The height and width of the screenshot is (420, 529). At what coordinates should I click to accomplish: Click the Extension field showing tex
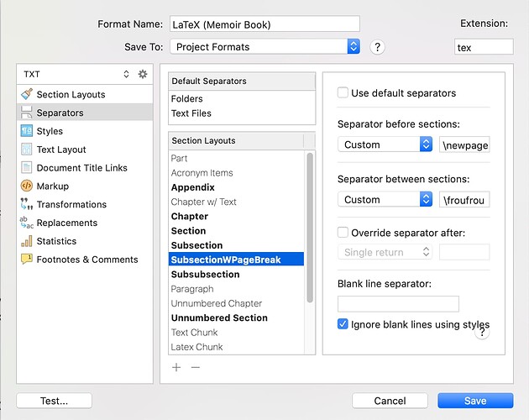pos(484,46)
